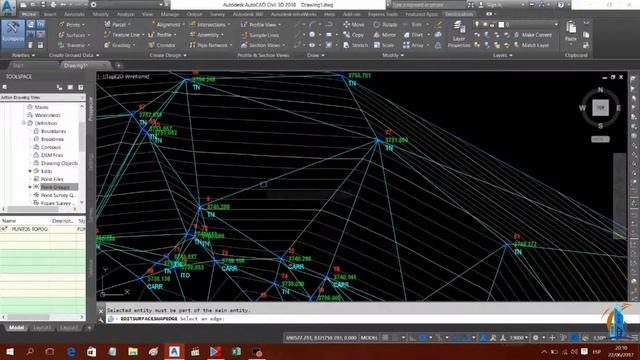Switch to the Start file tab

[18, 65]
